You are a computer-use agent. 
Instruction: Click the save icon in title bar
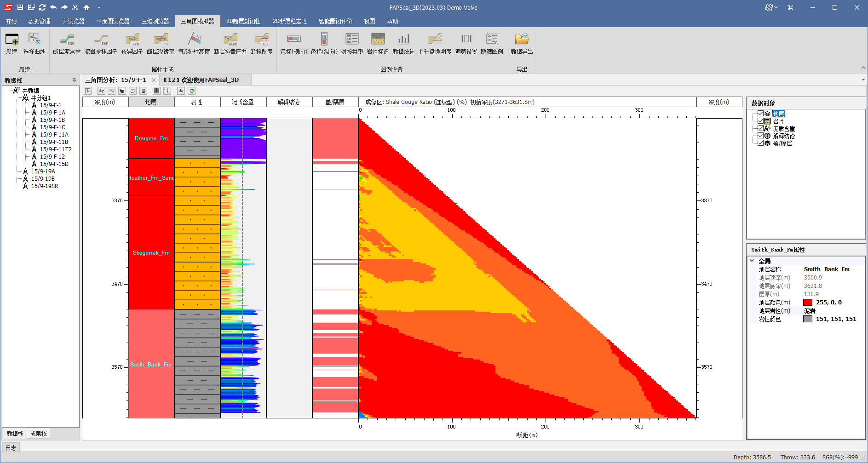20,7
